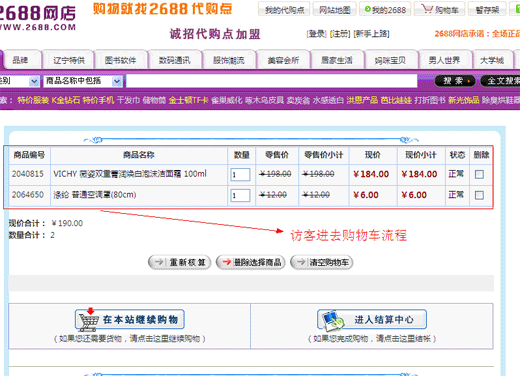
Task: Click the arrow icon on 清空购物车
Action: click(301, 262)
